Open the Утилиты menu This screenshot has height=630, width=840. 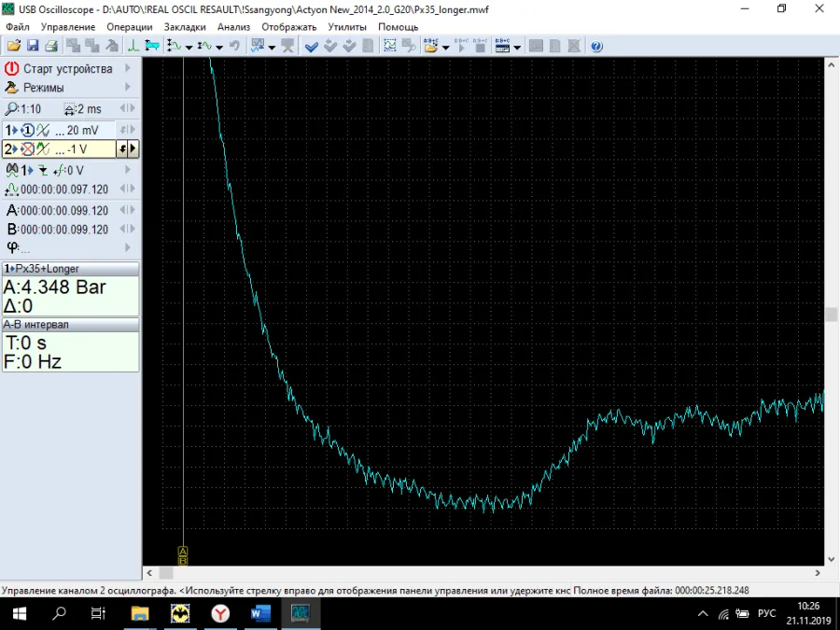pos(347,27)
